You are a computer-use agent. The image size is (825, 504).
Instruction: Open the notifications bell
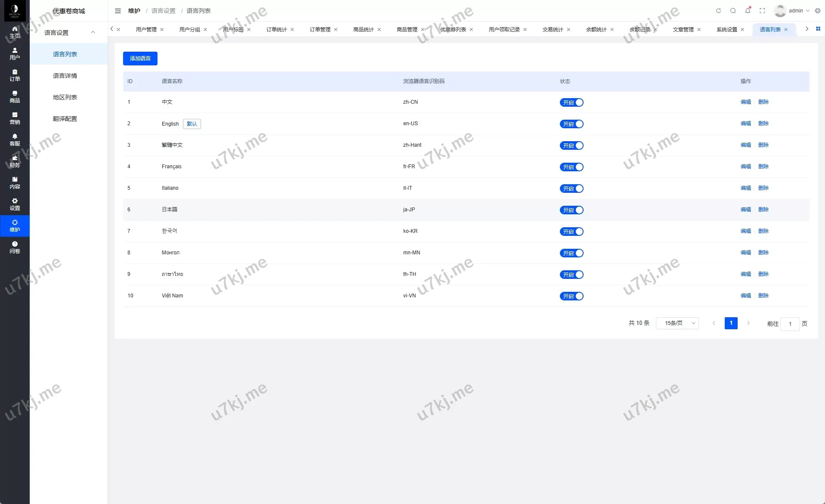pyautogui.click(x=747, y=11)
